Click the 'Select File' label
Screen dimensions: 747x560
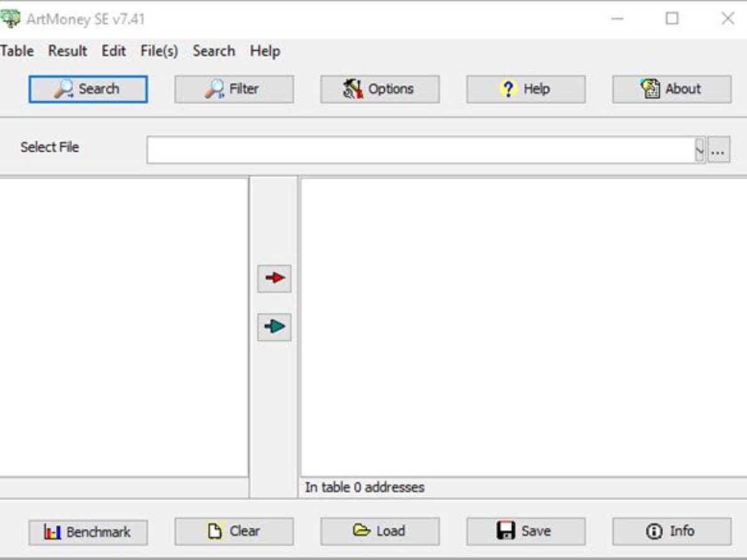tap(50, 147)
